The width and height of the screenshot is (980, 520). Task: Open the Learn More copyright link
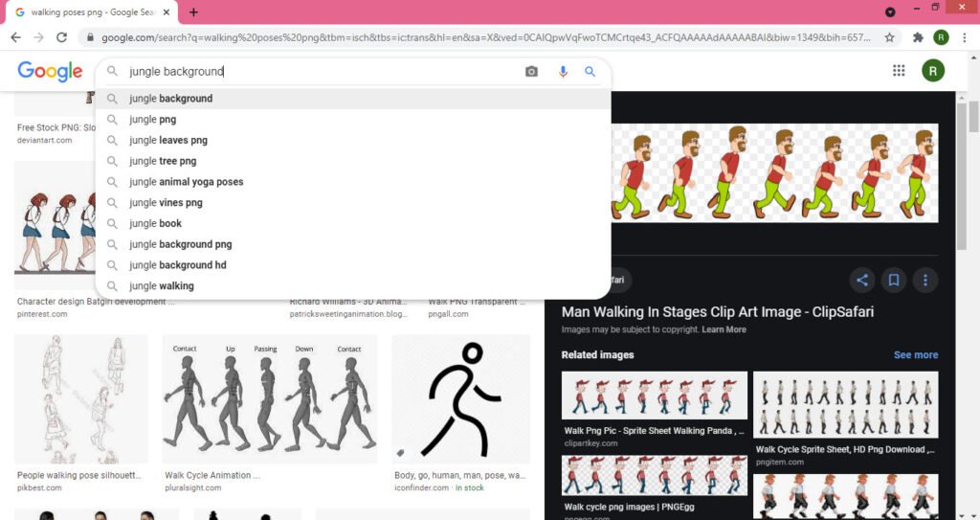pos(724,329)
